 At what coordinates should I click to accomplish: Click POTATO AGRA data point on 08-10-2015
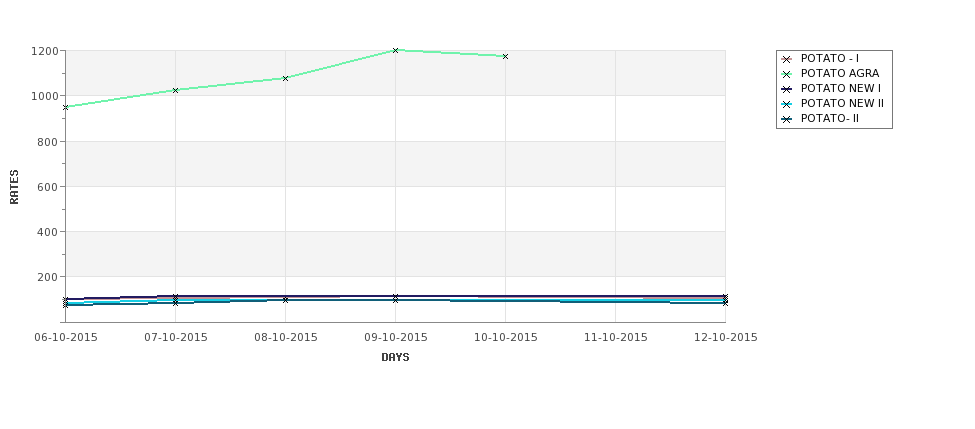point(285,78)
